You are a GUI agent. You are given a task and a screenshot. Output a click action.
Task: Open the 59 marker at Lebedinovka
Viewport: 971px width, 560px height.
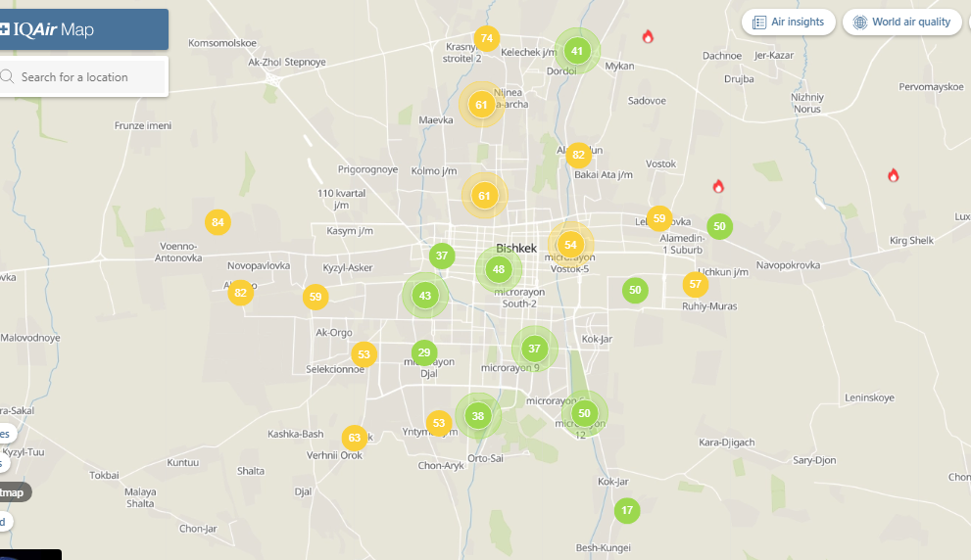[659, 218]
